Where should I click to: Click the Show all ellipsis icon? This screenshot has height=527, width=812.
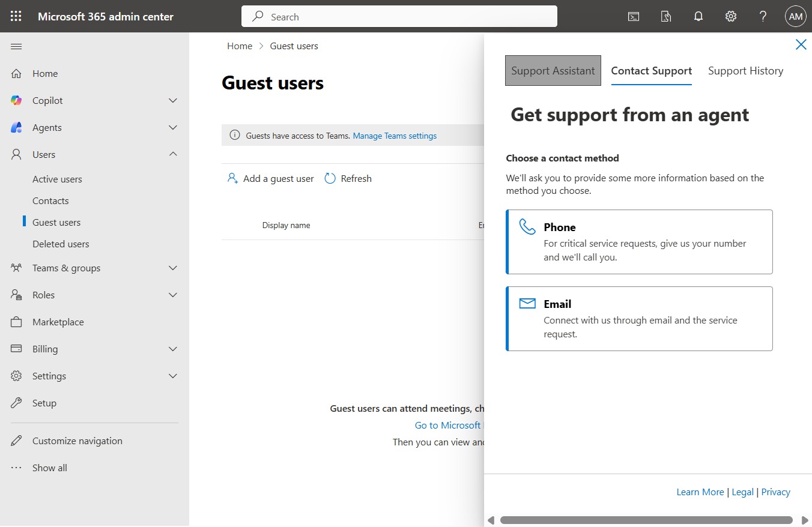pos(16,468)
